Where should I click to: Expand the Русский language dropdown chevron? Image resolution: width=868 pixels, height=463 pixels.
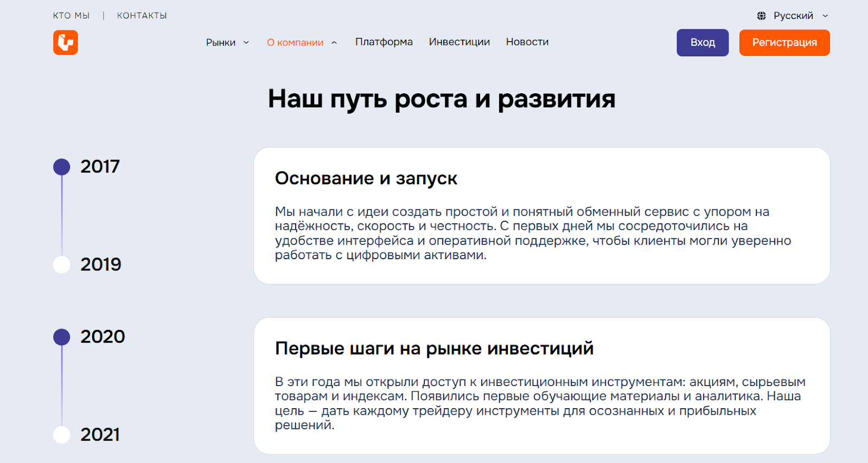point(825,16)
